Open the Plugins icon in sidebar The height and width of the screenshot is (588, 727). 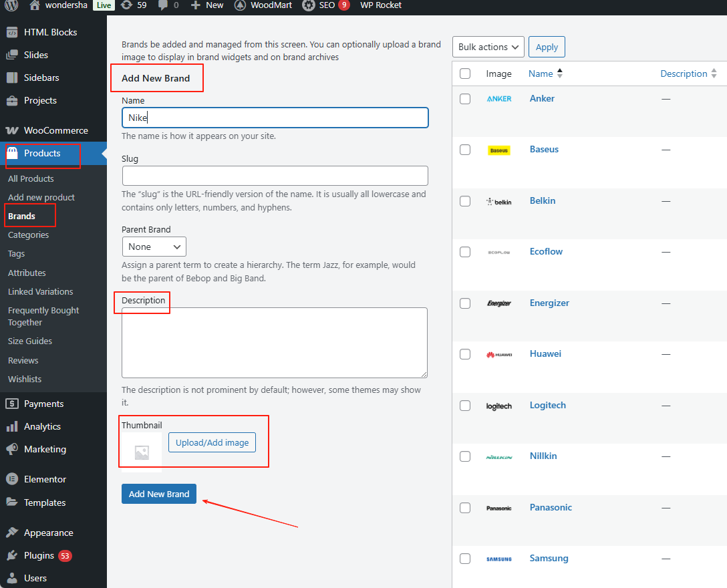[x=12, y=555]
